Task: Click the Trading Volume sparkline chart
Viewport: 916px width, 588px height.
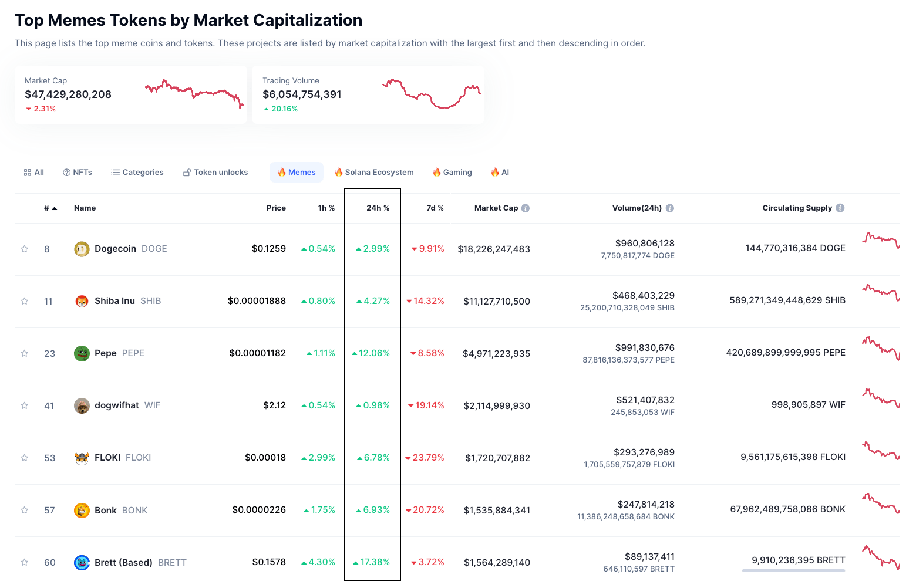Action: 432,94
